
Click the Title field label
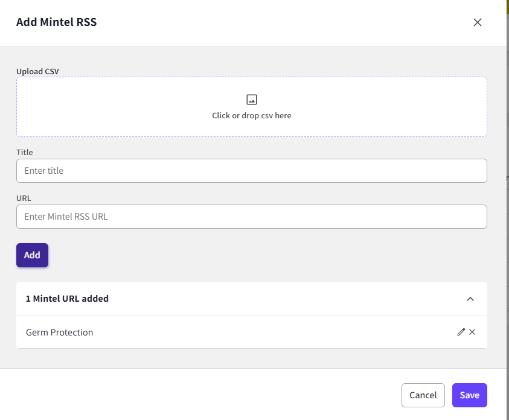coord(25,153)
